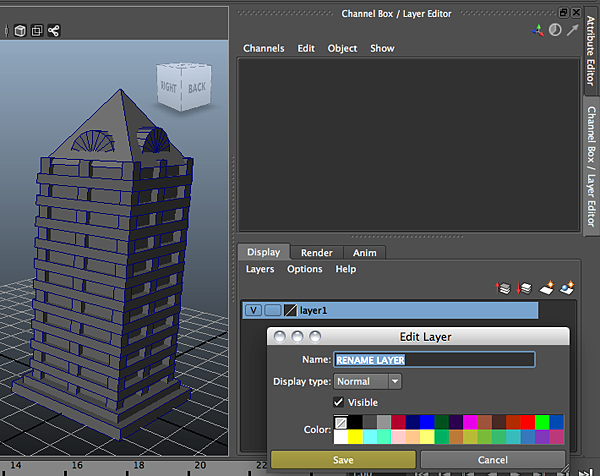Pick the purple swatch in bottom row

point(542,437)
